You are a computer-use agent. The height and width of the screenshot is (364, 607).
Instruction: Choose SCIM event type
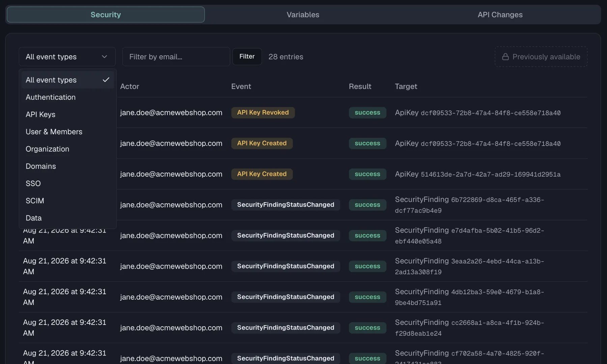coord(67,201)
